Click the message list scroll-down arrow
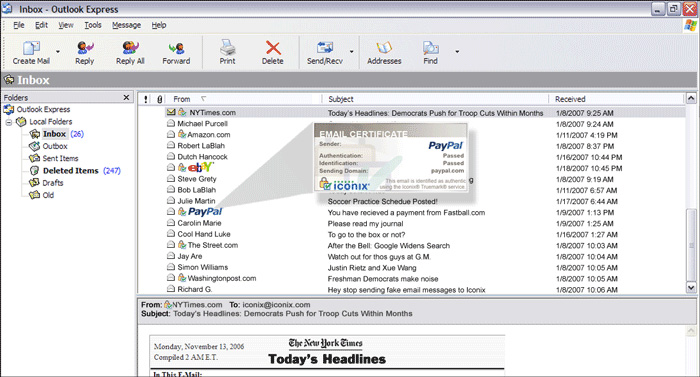The height and width of the screenshot is (377, 700). (691, 288)
